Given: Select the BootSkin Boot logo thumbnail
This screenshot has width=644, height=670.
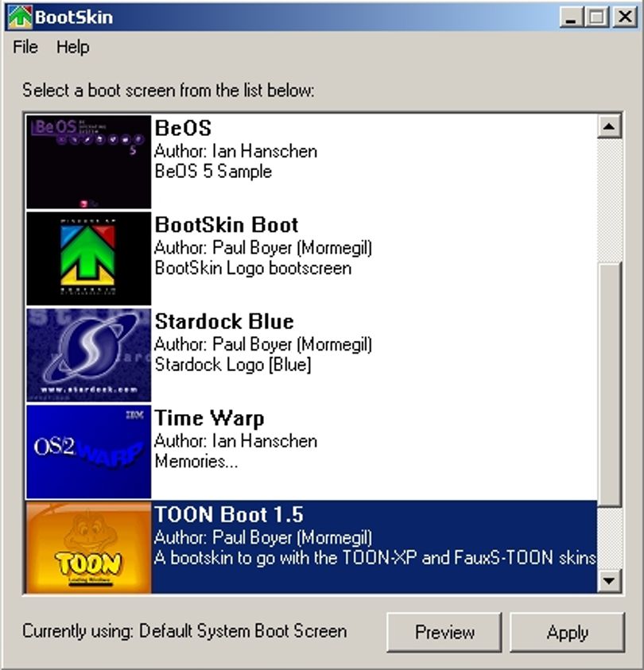Looking at the screenshot, I should (88, 258).
